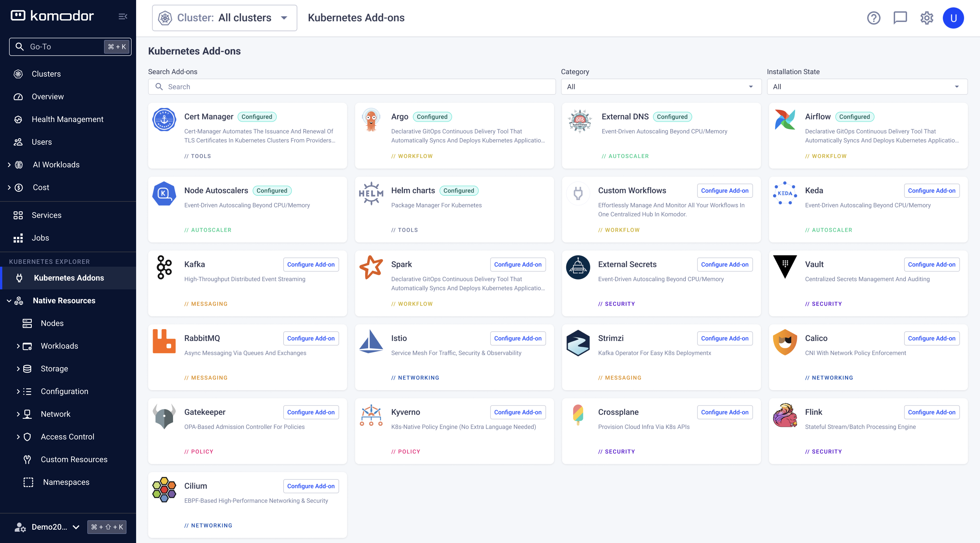Expand the Workloads tree item
980x543 pixels.
point(18,346)
